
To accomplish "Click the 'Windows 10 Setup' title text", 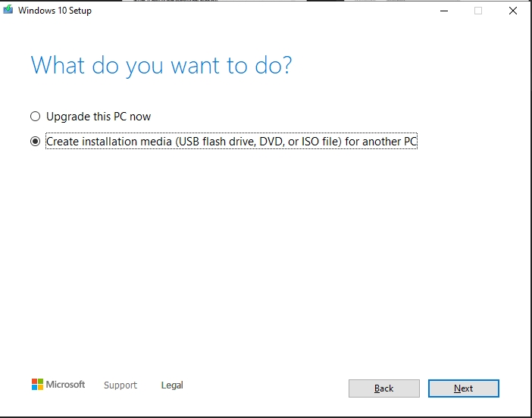I will click(x=55, y=11).
